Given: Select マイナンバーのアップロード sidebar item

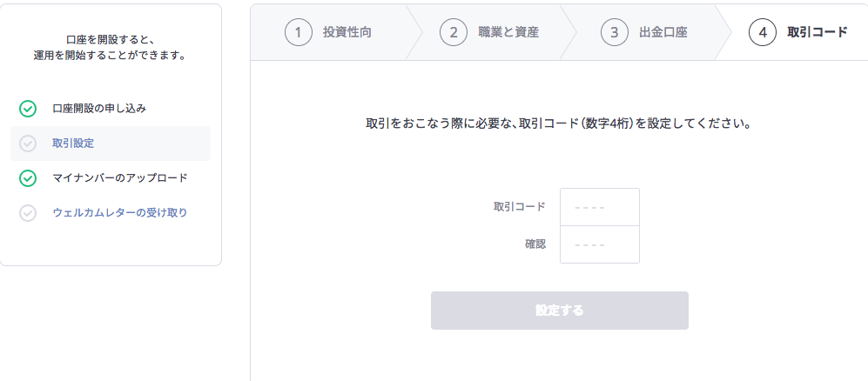Looking at the screenshot, I should pos(111,178).
